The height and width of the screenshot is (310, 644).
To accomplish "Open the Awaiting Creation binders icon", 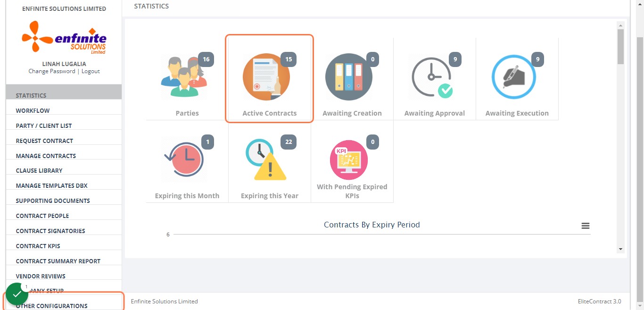I will click(349, 77).
